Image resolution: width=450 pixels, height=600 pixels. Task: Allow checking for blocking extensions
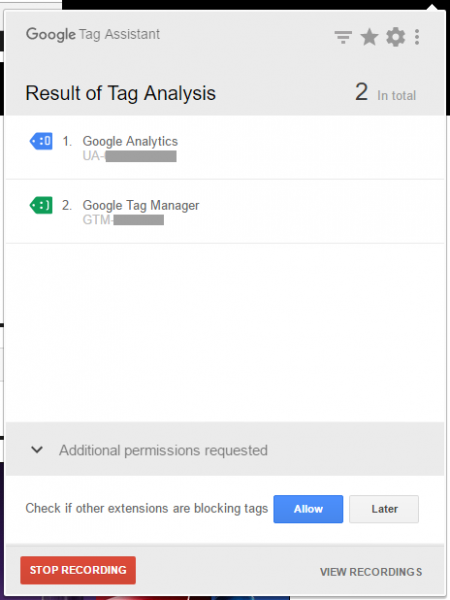pyautogui.click(x=308, y=509)
